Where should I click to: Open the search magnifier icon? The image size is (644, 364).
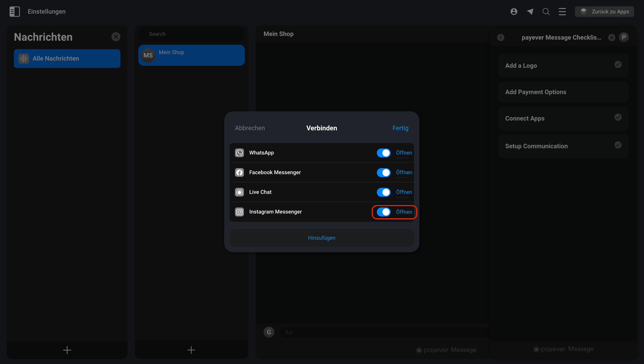pos(546,11)
